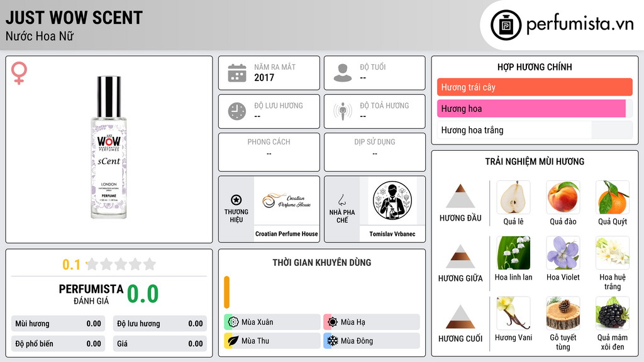Click the Croatian Perfume House logo image
644x362 pixels.
287,200
